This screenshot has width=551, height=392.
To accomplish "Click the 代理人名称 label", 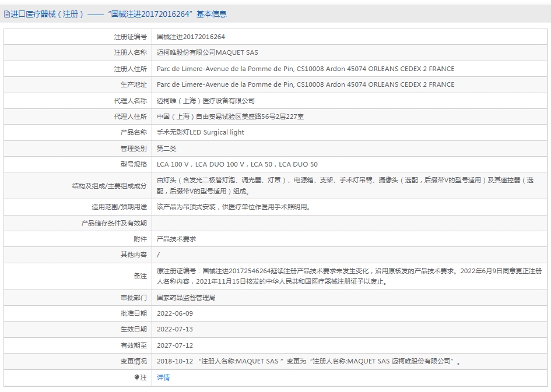I will tap(131, 100).
